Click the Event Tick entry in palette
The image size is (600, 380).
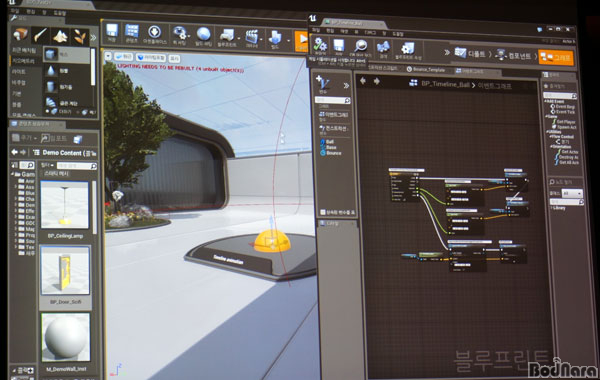tap(562, 111)
